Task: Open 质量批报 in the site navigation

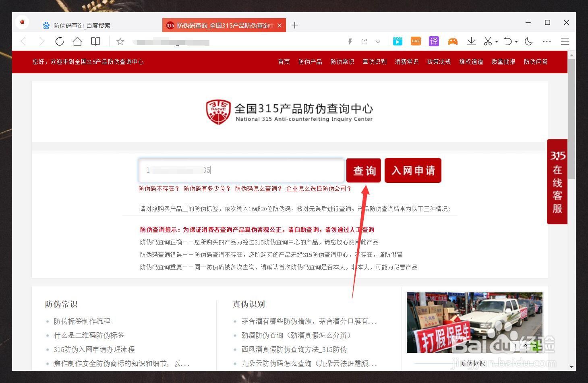Action: point(503,62)
